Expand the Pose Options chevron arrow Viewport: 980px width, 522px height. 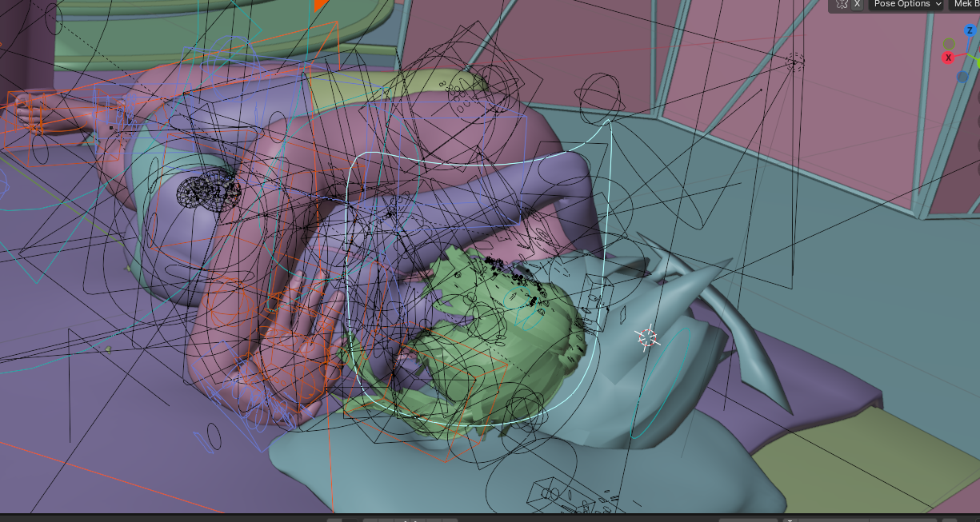(x=938, y=4)
